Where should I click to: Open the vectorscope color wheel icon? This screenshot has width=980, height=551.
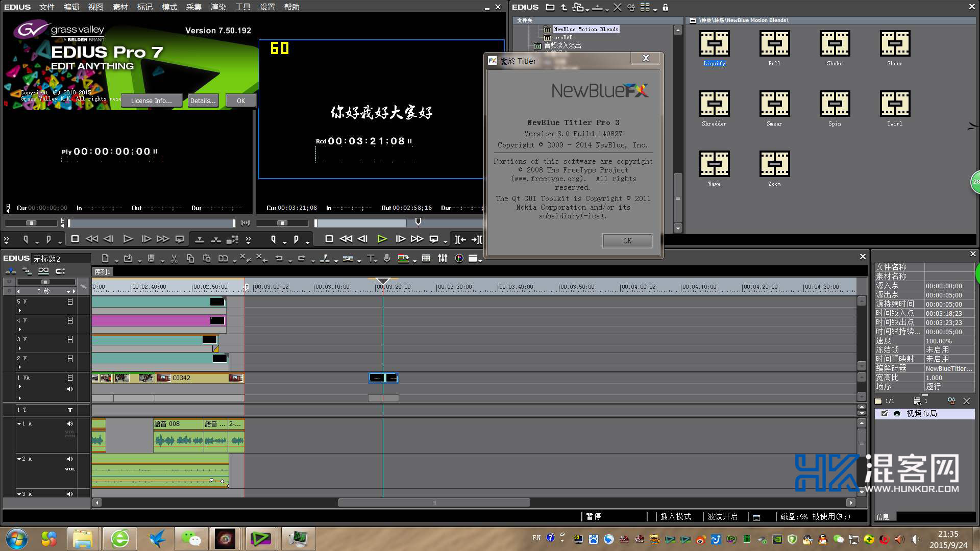pos(459,259)
